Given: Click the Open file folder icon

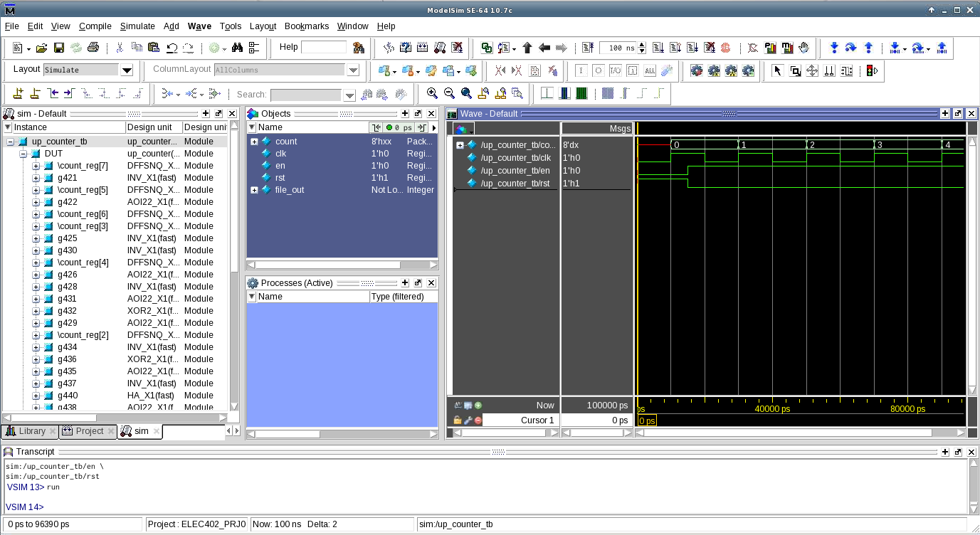Looking at the screenshot, I should pyautogui.click(x=41, y=48).
